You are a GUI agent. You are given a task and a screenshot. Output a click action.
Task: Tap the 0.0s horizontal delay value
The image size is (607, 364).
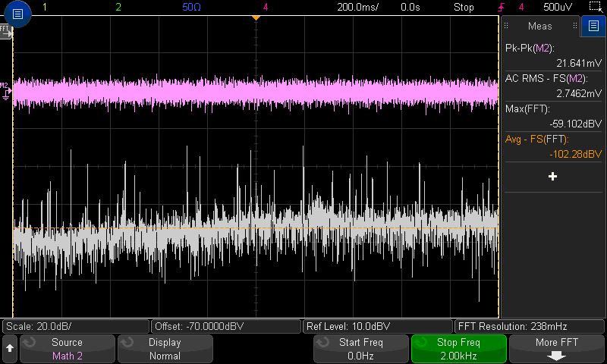(x=410, y=7)
